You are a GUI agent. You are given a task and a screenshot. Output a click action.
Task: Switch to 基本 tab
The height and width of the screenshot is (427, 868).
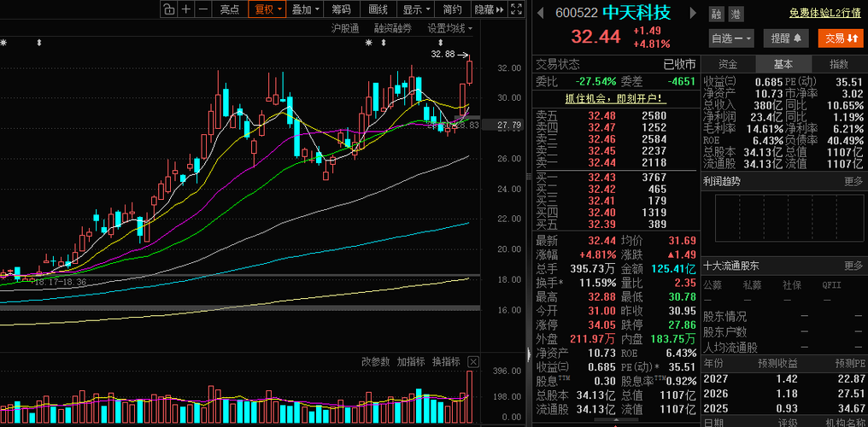tap(783, 64)
